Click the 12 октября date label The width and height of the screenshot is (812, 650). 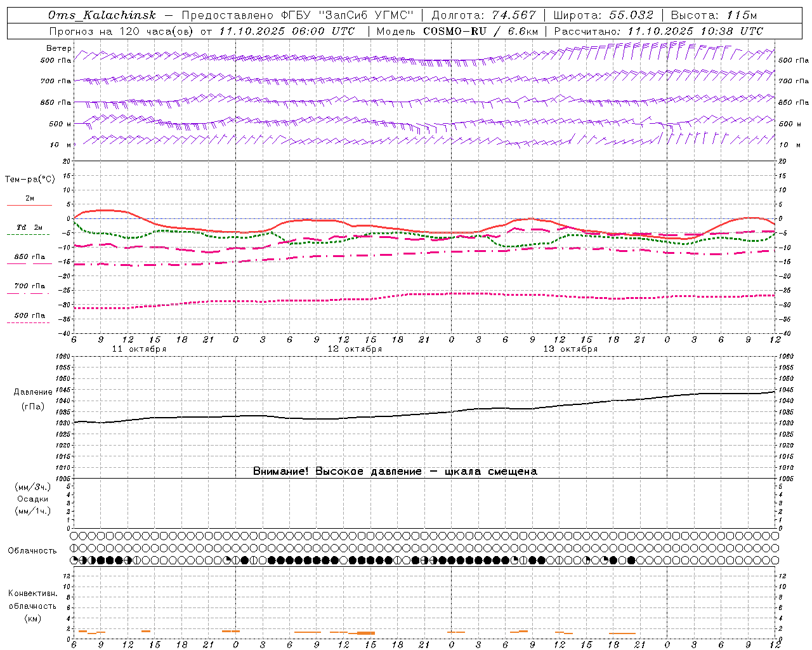pos(355,349)
